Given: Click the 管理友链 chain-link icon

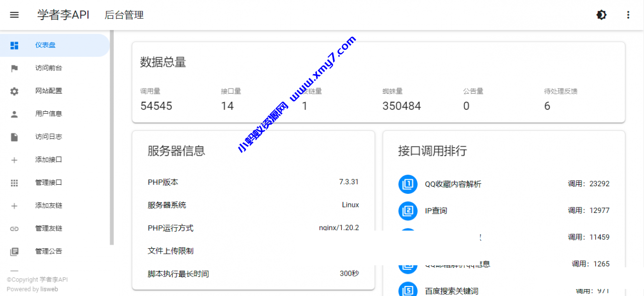Looking at the screenshot, I should [x=14, y=228].
